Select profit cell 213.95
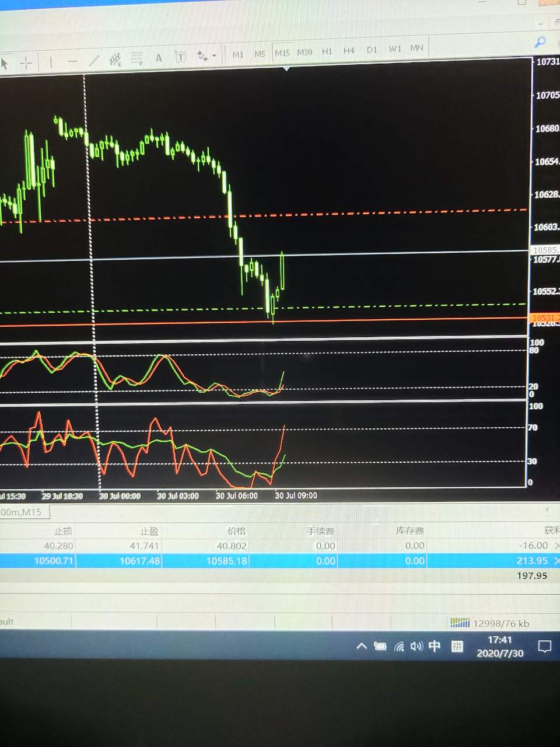Screen dimensions: 560x747 coord(532,560)
